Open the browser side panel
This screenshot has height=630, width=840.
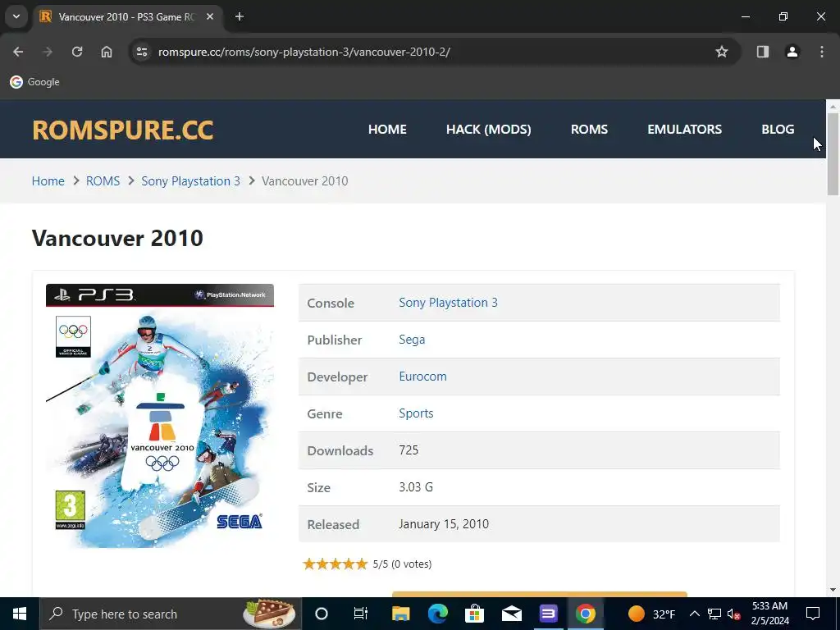pos(763,52)
